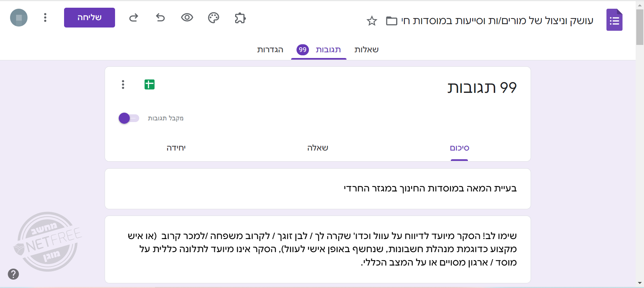
Task: Switch to the 'שאלות' tab
Action: tap(366, 50)
